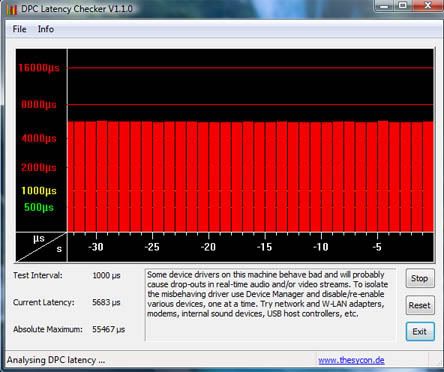Image resolution: width=444 pixels, height=372 pixels.
Task: Click the -30 seconds time axis marker
Action: pyautogui.click(x=96, y=247)
